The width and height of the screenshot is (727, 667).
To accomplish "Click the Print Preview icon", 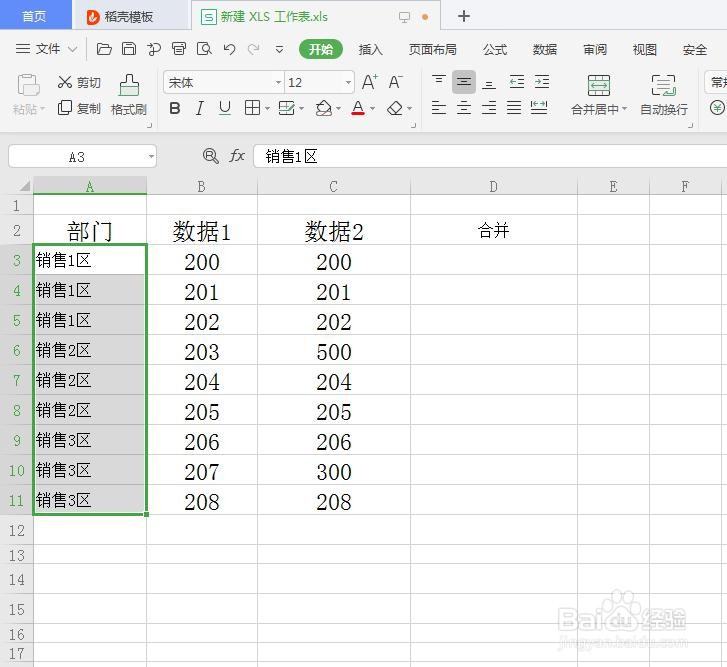I will [204, 49].
